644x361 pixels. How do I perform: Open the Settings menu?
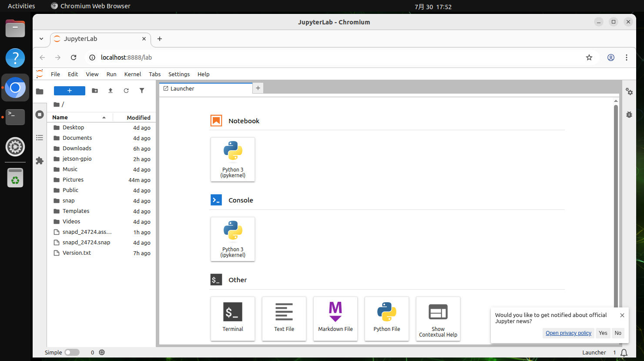pos(179,74)
